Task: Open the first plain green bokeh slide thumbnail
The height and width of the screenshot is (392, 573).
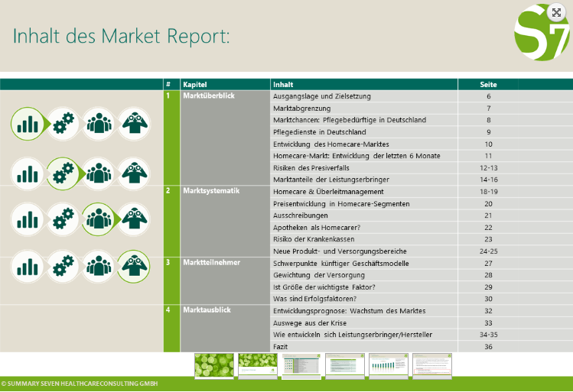Action: click(x=214, y=366)
